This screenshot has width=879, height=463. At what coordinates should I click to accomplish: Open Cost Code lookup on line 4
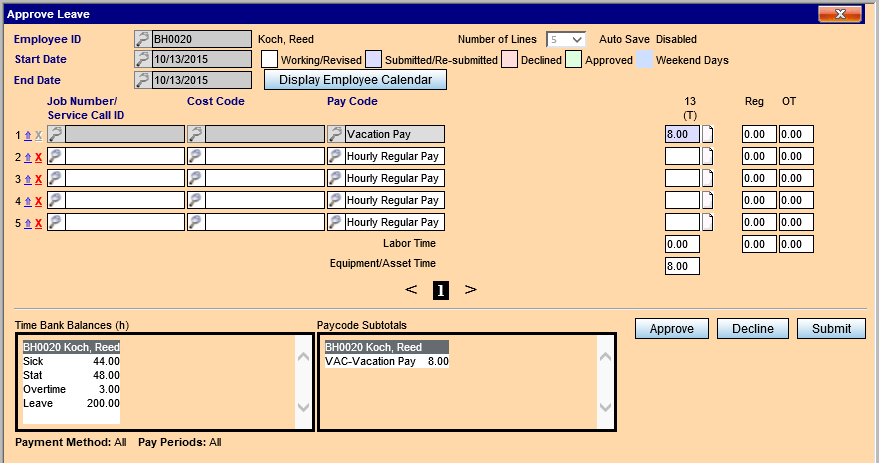(196, 200)
